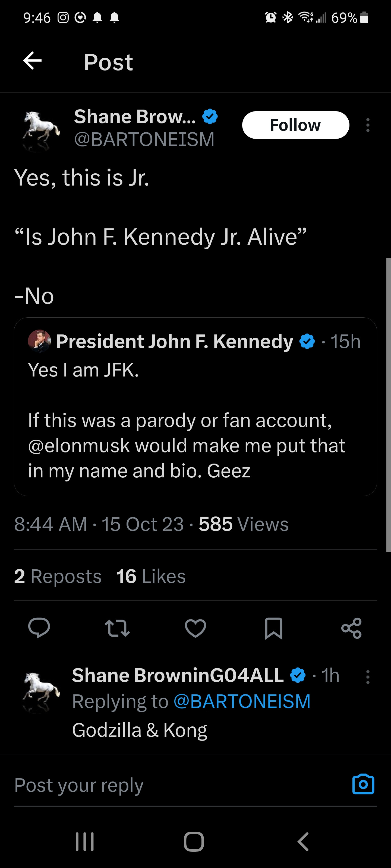Image resolution: width=391 pixels, height=868 pixels.
Task: Type in the Post your reply field
Action: tap(169, 785)
